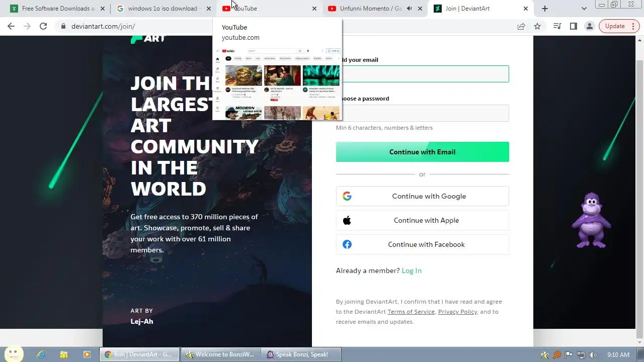Focus the email input field

coord(422,74)
